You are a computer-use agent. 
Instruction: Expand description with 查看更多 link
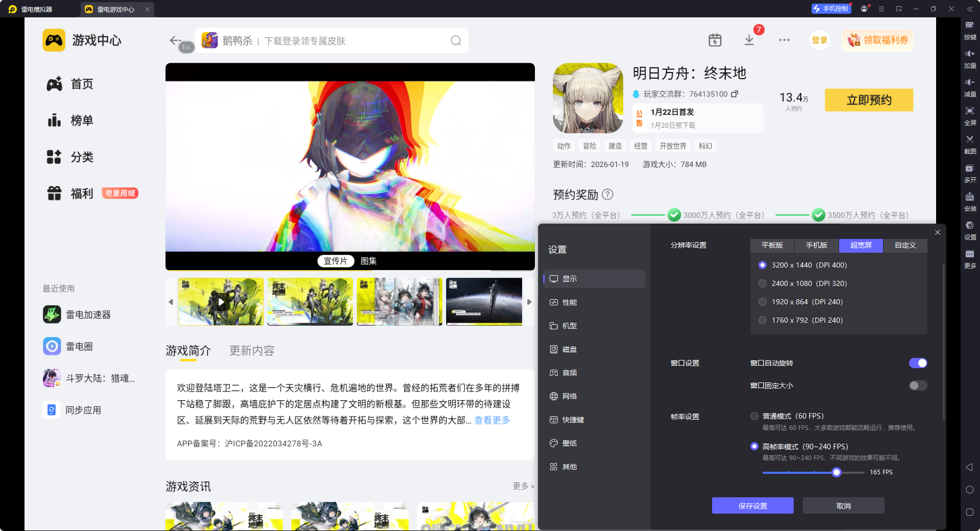[x=492, y=420]
